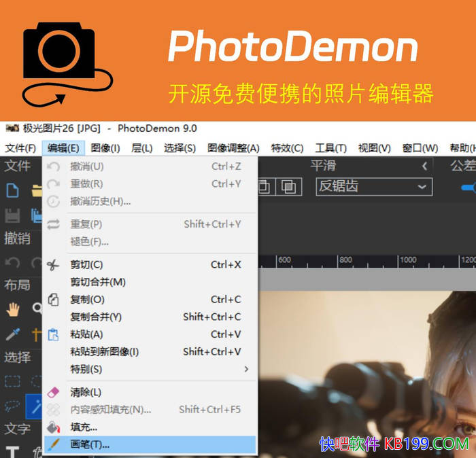This screenshot has height=458, width=476.
Task: Click the pink eraser clear icon
Action: coord(53,393)
